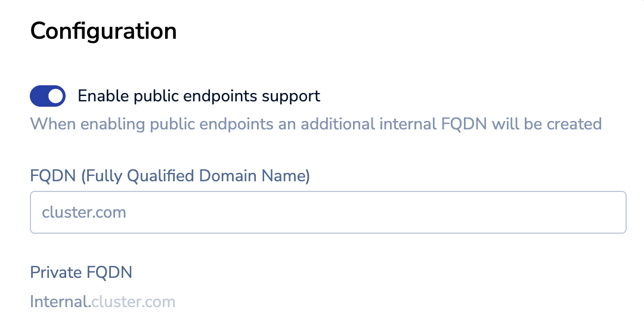Click the word "Configuration" at the top

point(103,31)
